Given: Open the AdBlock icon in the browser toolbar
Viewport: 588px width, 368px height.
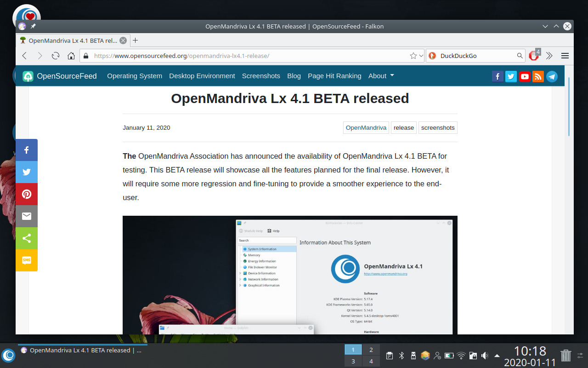Looking at the screenshot, I should tap(533, 55).
